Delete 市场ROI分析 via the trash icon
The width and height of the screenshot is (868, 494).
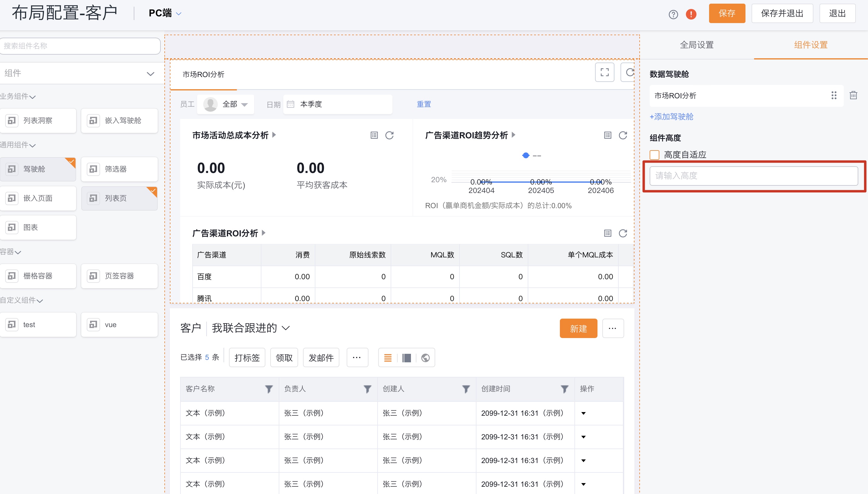853,95
